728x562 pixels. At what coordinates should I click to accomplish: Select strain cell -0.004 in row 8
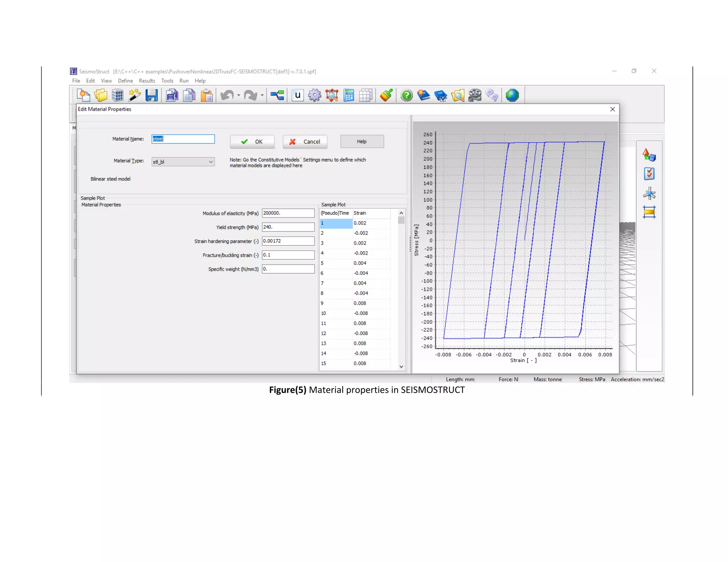click(371, 293)
